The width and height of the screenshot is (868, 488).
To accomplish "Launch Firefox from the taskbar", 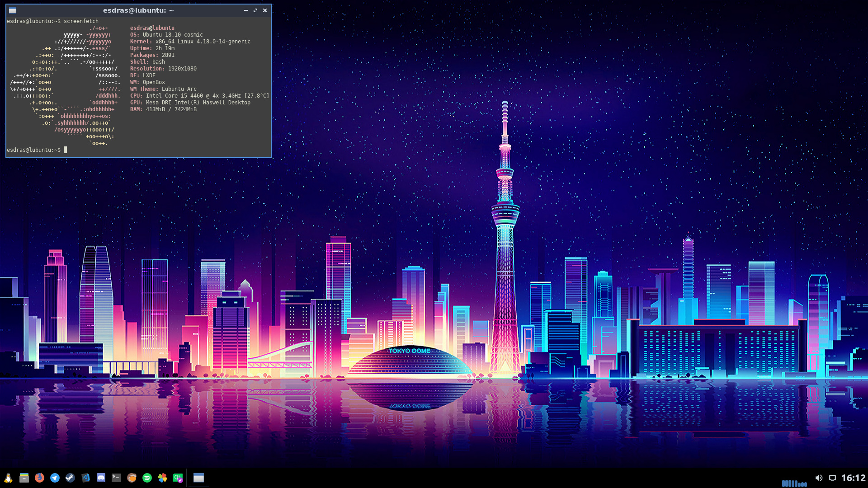I will point(39,478).
